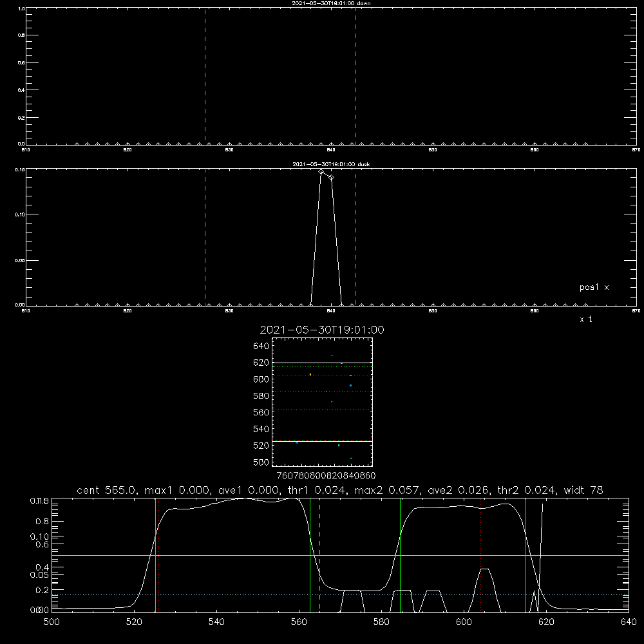The image size is (644, 644).
Task: Click the '760780800820840860' x-axis labels of the small plot
Action: (x=326, y=476)
